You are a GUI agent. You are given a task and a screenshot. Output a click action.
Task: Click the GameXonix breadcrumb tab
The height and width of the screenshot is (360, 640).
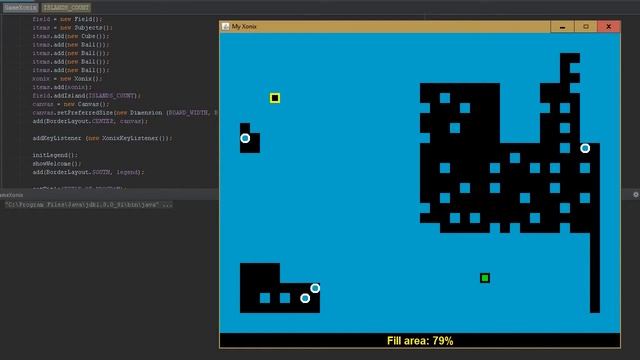tap(20, 7)
